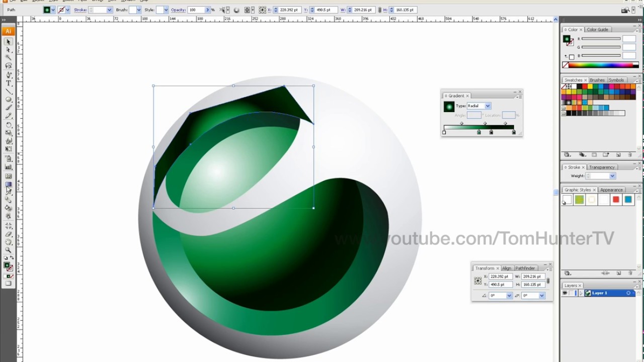
Task: Select the Eyedropper tool
Action: click(x=9, y=192)
